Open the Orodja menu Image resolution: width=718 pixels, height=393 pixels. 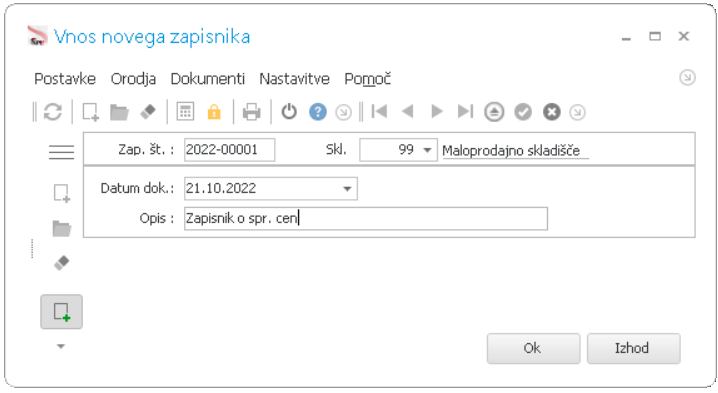point(133,79)
